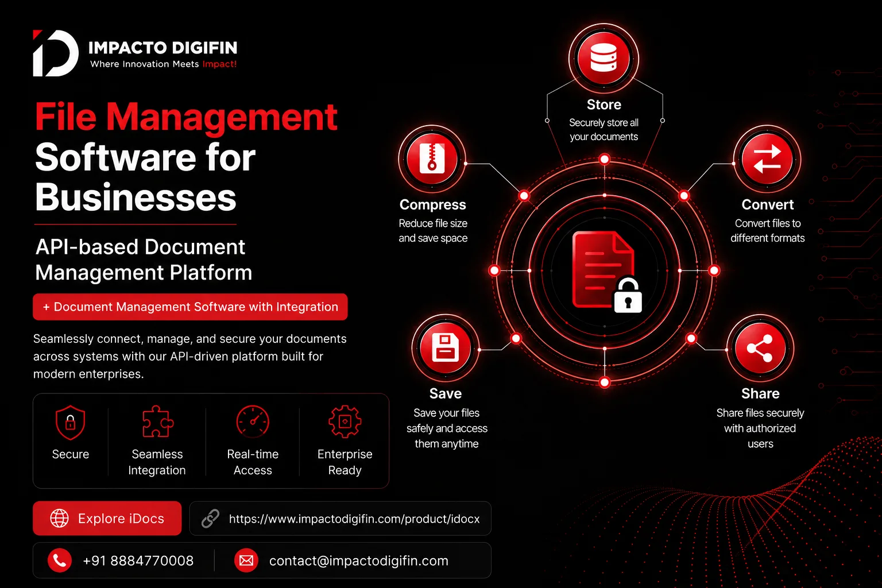
Task: Click the Seamlessly connect, manage description paragraph
Action: coord(190,356)
